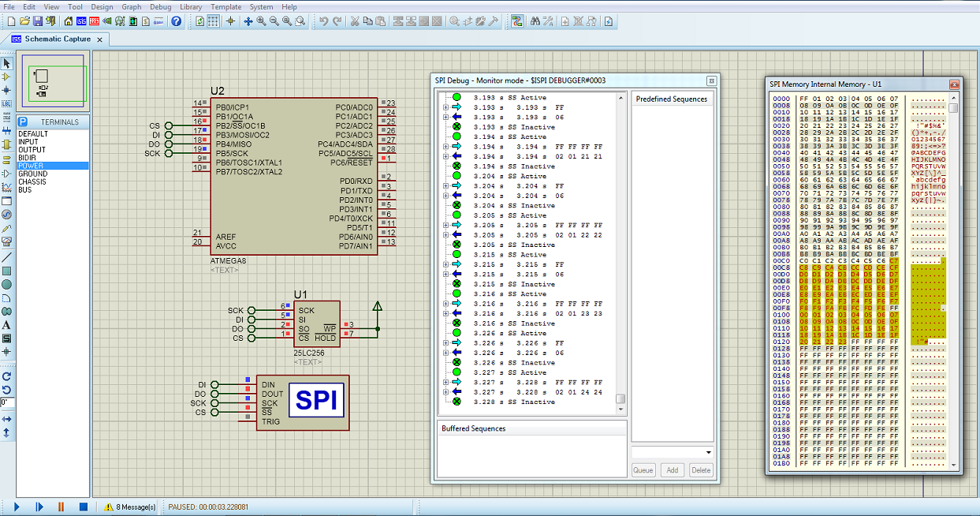The image size is (980, 516).
Task: Click the Pause simulation button
Action: tap(61, 507)
